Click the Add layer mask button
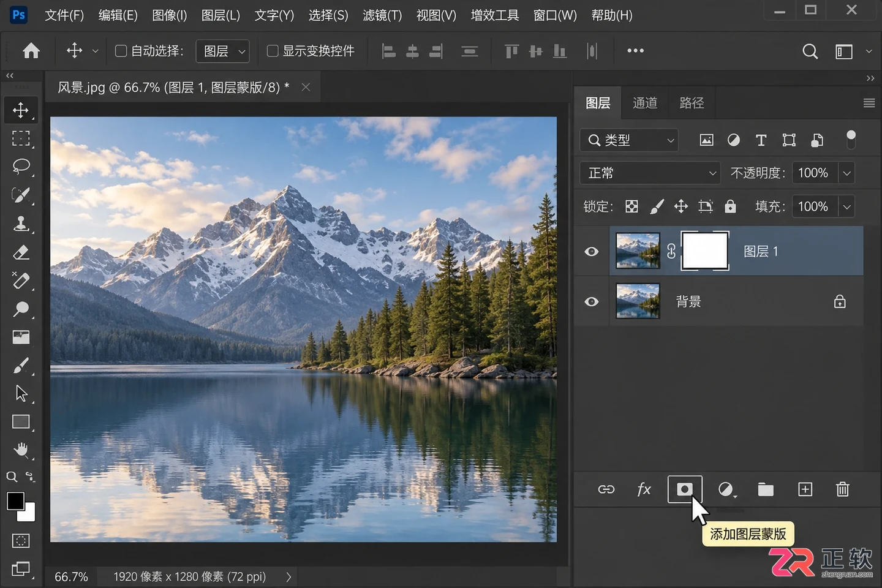Viewport: 882px width, 588px height. click(685, 489)
